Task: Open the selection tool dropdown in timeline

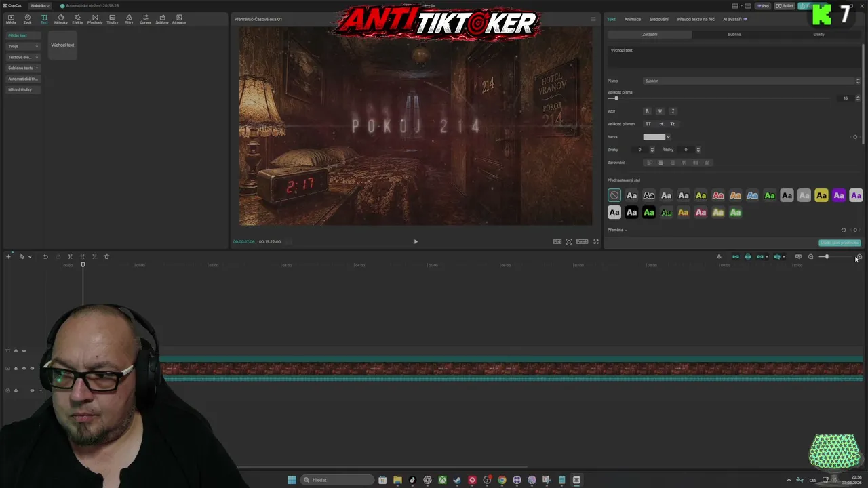Action: pyautogui.click(x=30, y=257)
